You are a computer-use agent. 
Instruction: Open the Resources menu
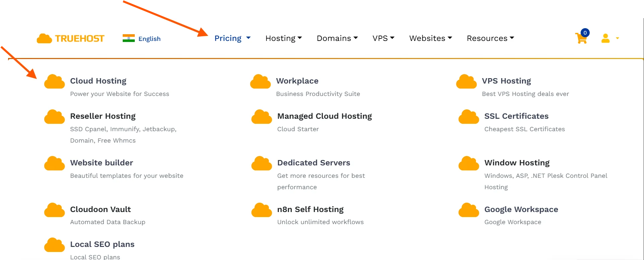(487, 38)
